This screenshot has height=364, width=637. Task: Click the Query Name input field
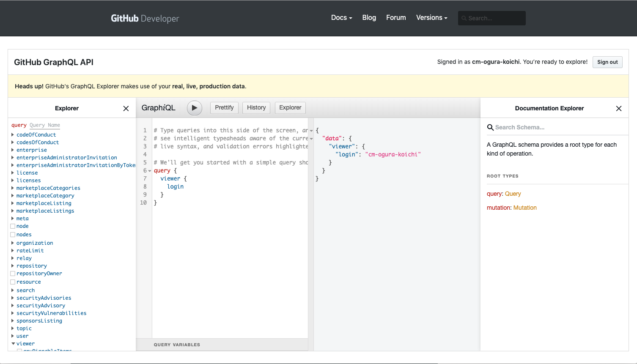[44, 125]
